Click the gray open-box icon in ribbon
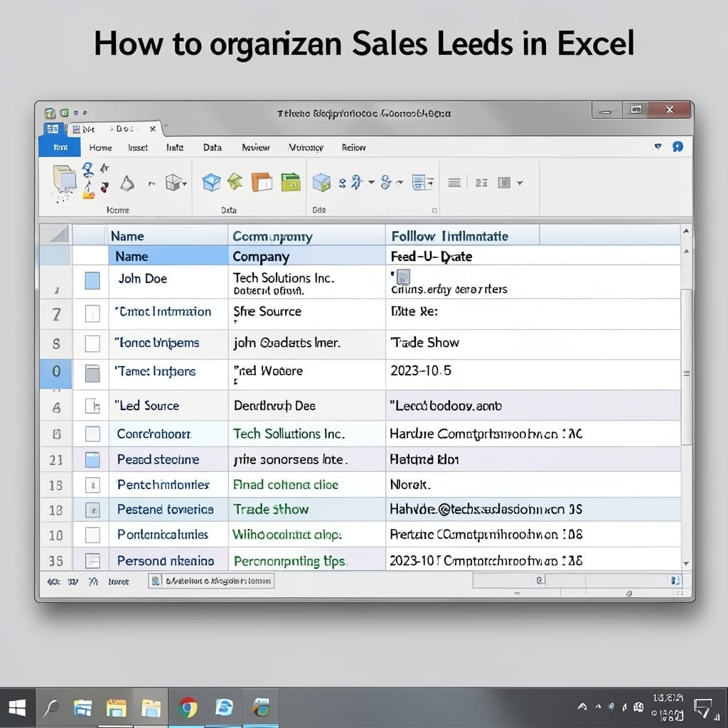728x728 pixels. (173, 183)
